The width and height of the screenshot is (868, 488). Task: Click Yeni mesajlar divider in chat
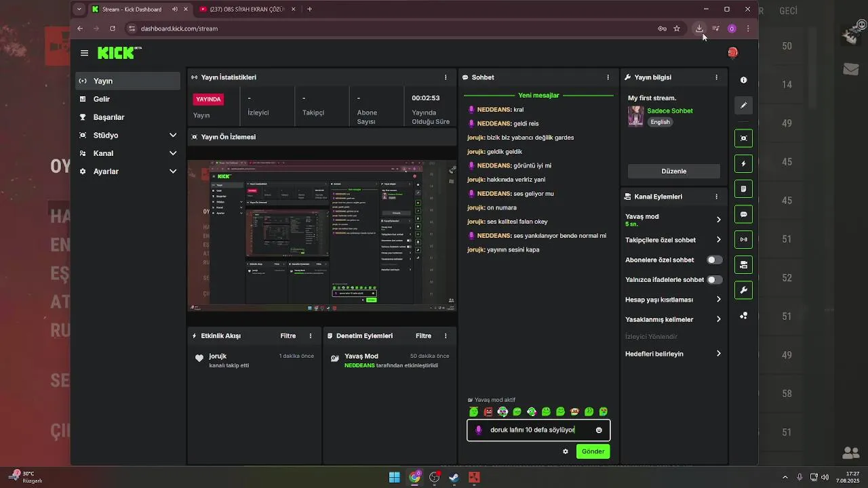[538, 96]
